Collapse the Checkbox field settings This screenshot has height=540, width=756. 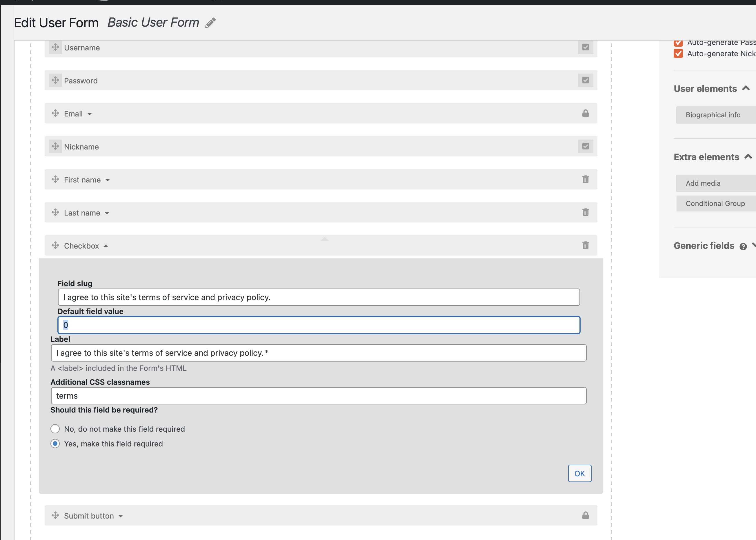click(x=106, y=246)
